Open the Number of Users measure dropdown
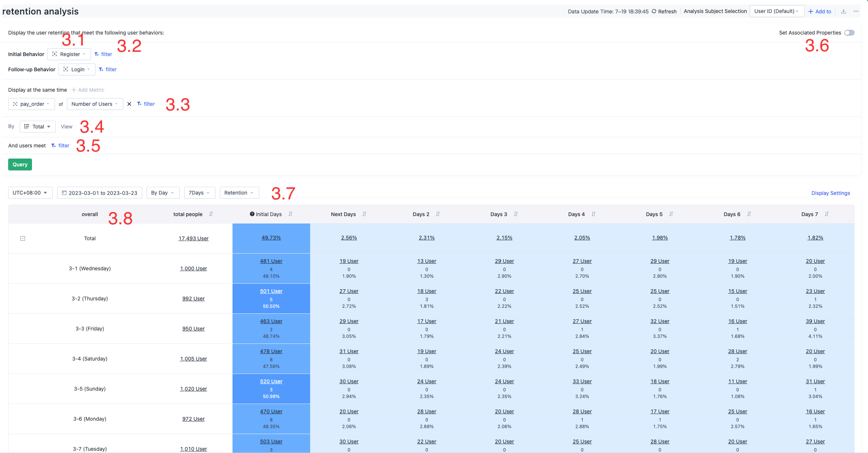 pyautogui.click(x=95, y=104)
